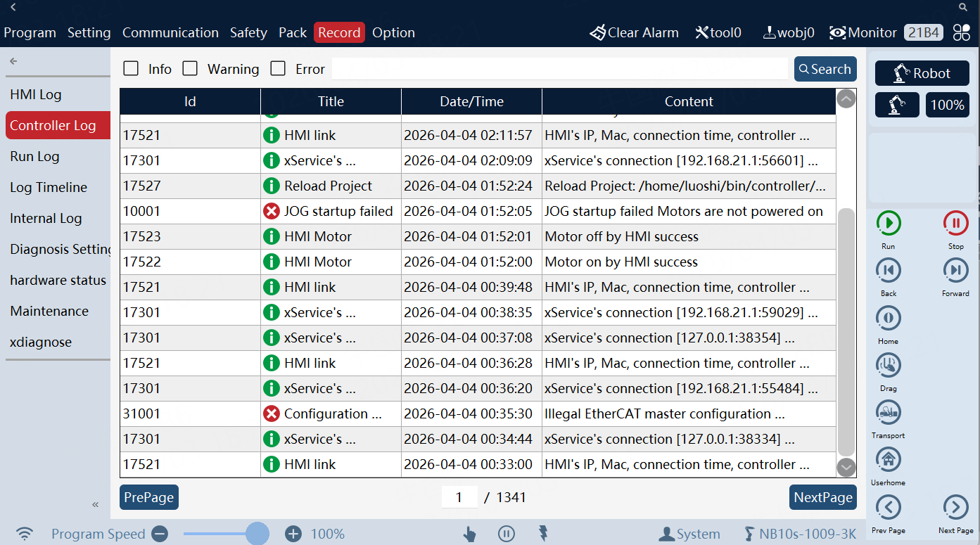
Task: Tick the Error filter checkbox
Action: point(279,69)
